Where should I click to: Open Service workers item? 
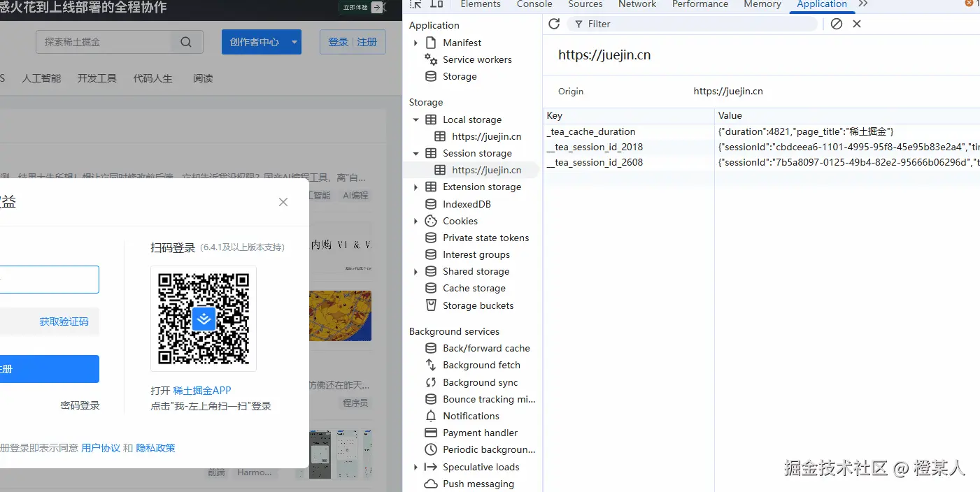(477, 59)
